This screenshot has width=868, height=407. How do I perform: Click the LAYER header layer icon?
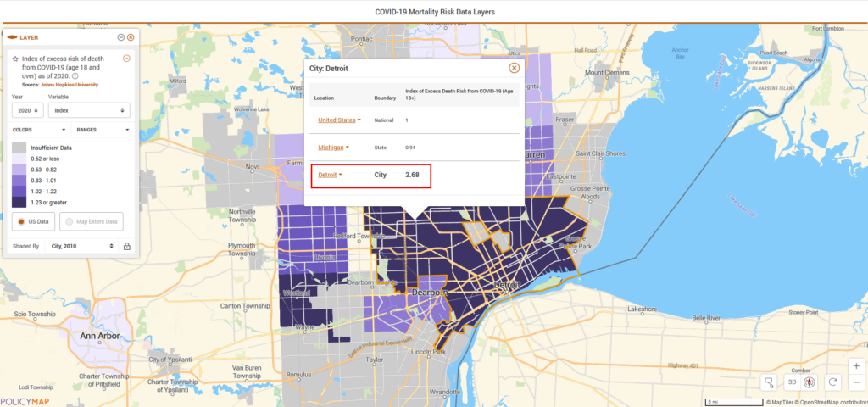[11, 37]
